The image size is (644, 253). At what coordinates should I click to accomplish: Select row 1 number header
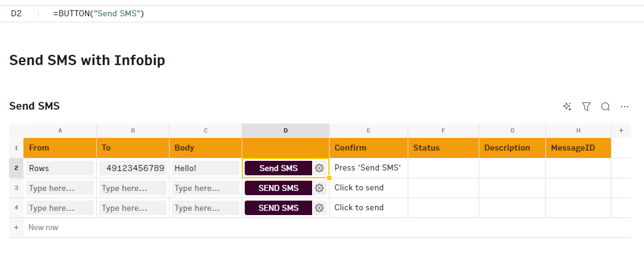[16, 148]
